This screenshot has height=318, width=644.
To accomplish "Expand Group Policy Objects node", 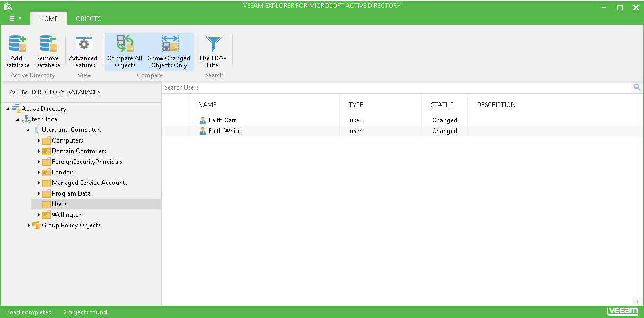I will click(28, 225).
